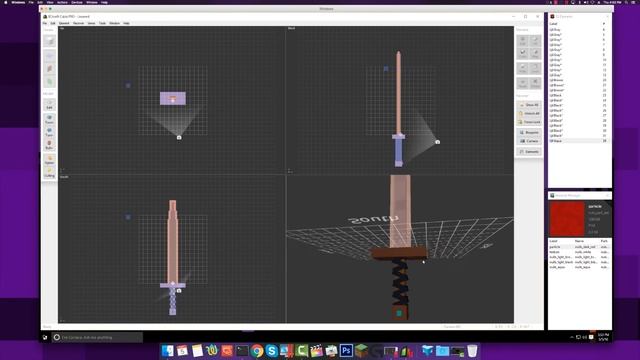Image resolution: width=640 pixels, height=360 pixels.
Task: Open Skype from the dock
Action: [271, 351]
